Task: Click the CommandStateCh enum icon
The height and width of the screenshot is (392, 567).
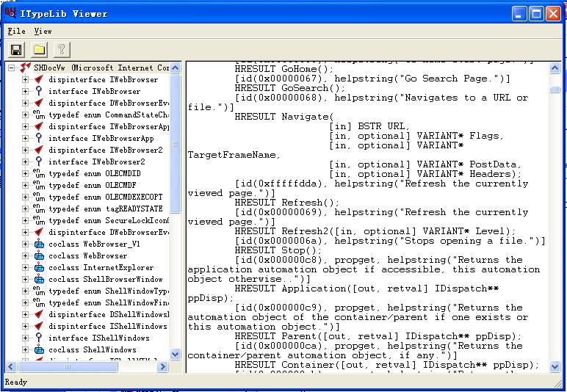Action: tap(39, 115)
